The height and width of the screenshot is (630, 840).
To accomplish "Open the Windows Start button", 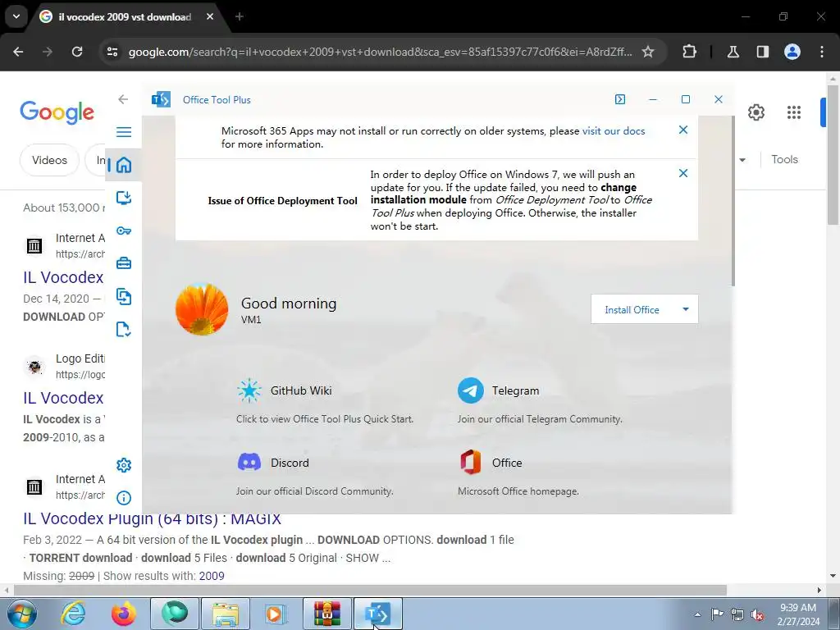I will [x=21, y=614].
